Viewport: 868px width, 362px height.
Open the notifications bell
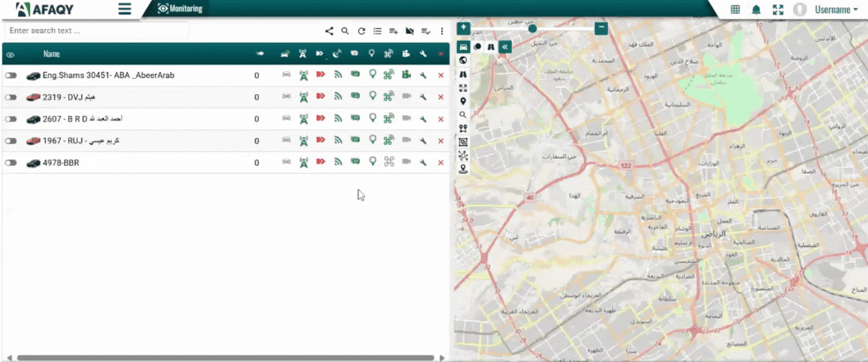(x=756, y=10)
